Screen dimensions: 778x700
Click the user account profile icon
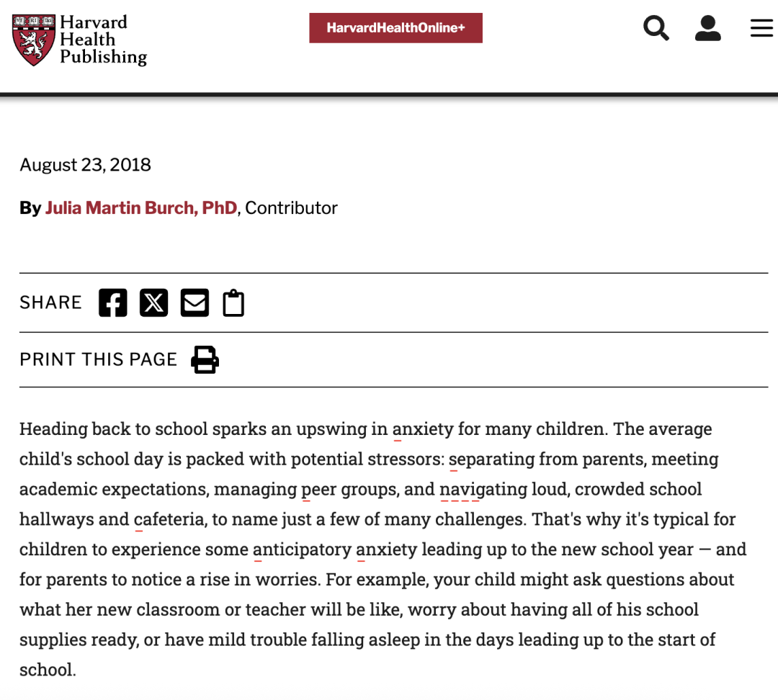tap(707, 28)
